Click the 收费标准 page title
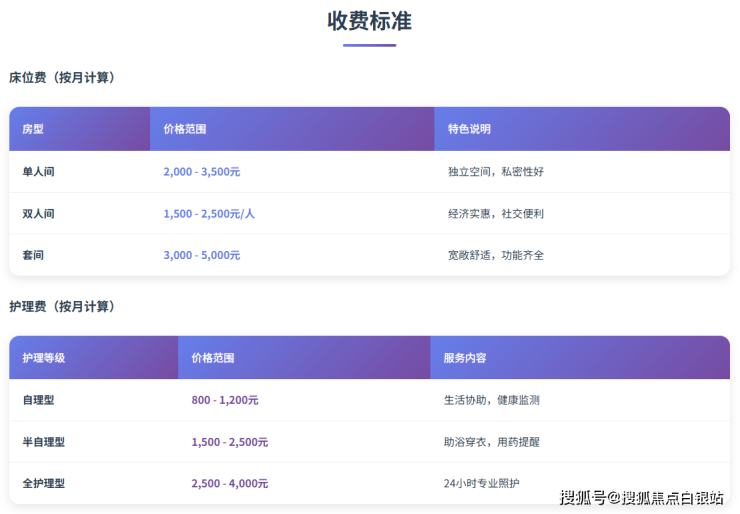Image resolution: width=740 pixels, height=514 pixels. pos(369,21)
